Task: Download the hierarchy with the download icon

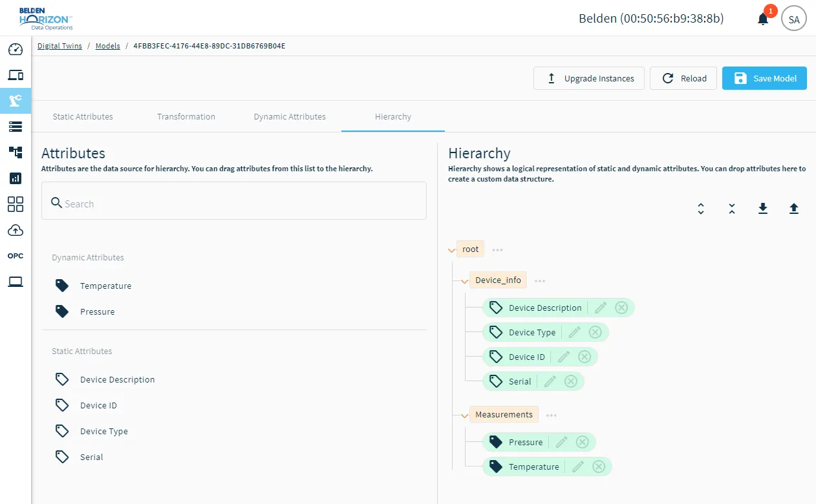Action: 763,208
